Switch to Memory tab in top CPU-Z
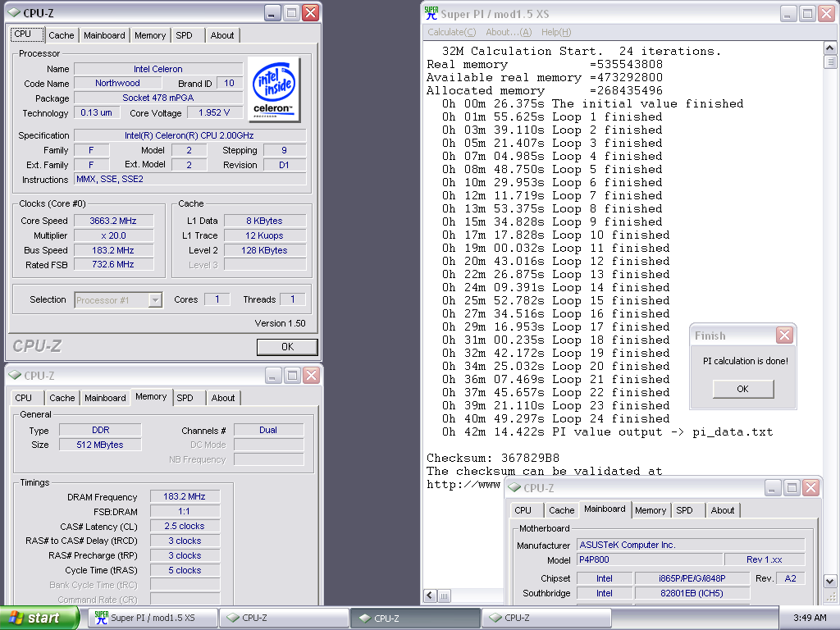The height and width of the screenshot is (630, 840). [x=150, y=35]
